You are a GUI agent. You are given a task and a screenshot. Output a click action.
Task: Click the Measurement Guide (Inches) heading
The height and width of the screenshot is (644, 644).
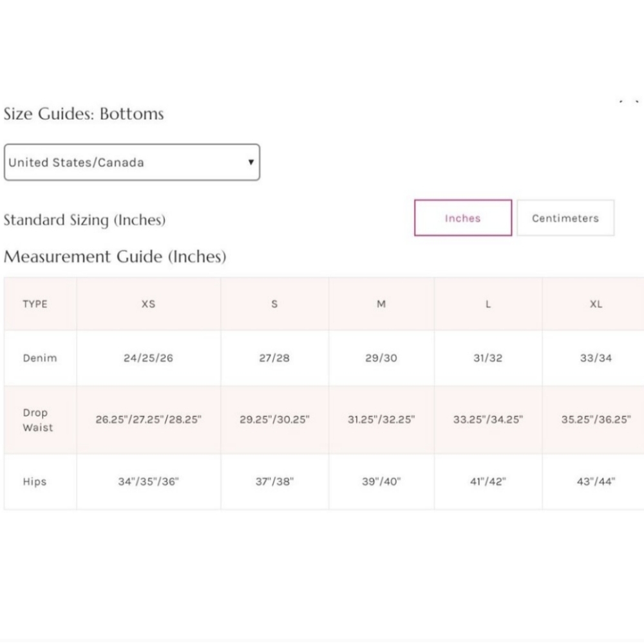click(115, 257)
